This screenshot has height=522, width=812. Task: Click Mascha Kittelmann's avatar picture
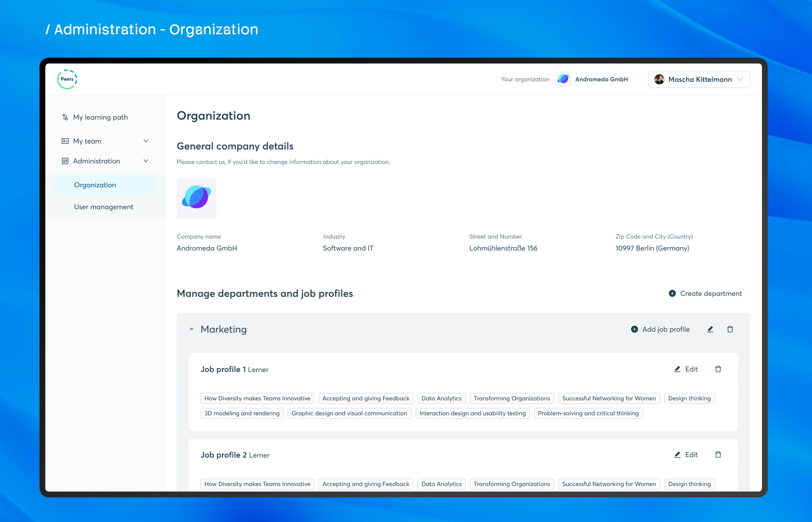(659, 79)
